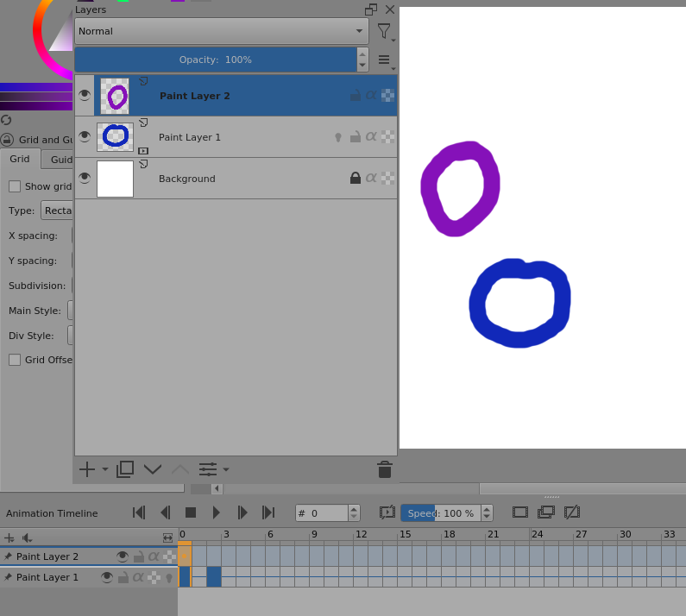The image size is (686, 616).
Task: Switch to the Guides tab
Action: 60,160
